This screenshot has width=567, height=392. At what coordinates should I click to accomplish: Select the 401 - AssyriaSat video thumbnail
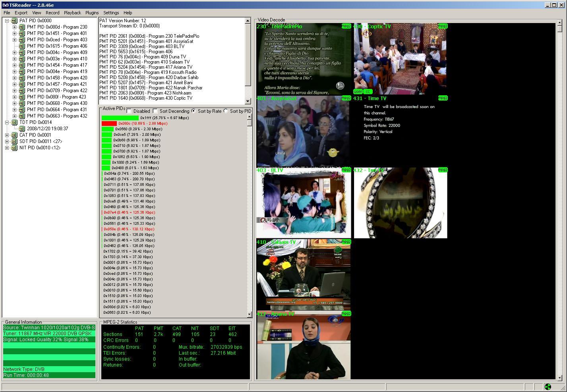pos(304,131)
